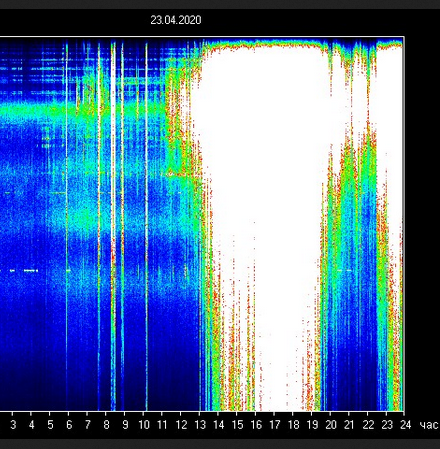Click the hour 7 axis label
Screen dimensions: 440x449
click(x=88, y=425)
